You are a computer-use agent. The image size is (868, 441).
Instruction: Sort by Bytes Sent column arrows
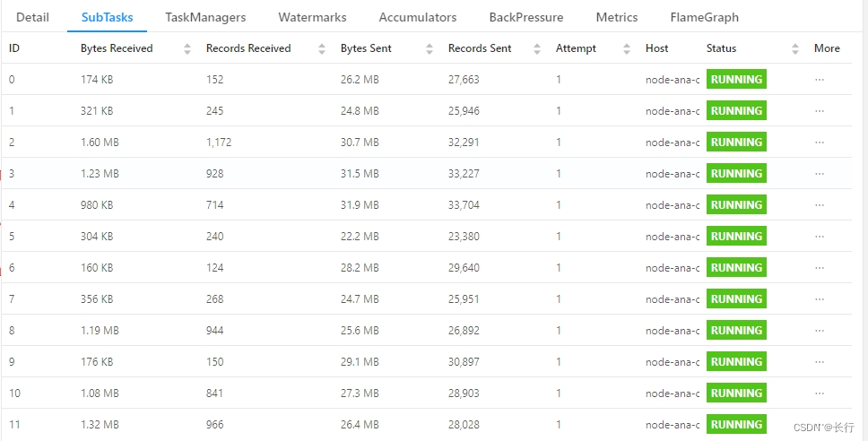[430, 49]
